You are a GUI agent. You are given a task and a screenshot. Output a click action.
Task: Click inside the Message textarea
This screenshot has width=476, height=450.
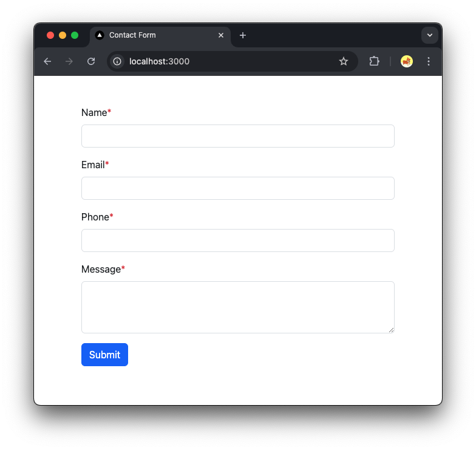pyautogui.click(x=238, y=307)
